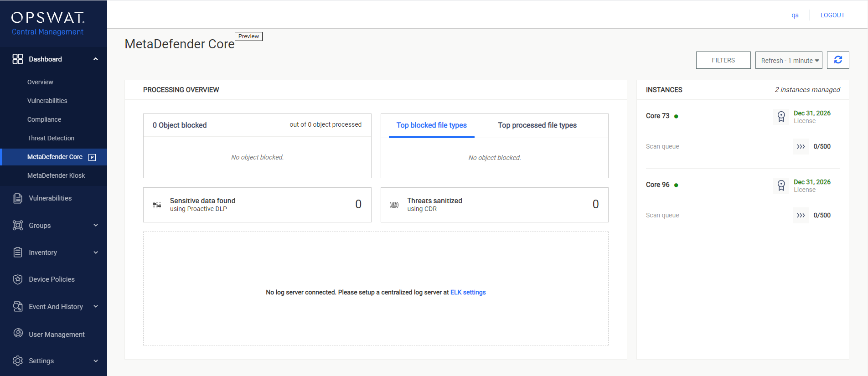Click the preview badge beside MetaDefender Core menu item
This screenshot has width=868, height=376.
(92, 157)
